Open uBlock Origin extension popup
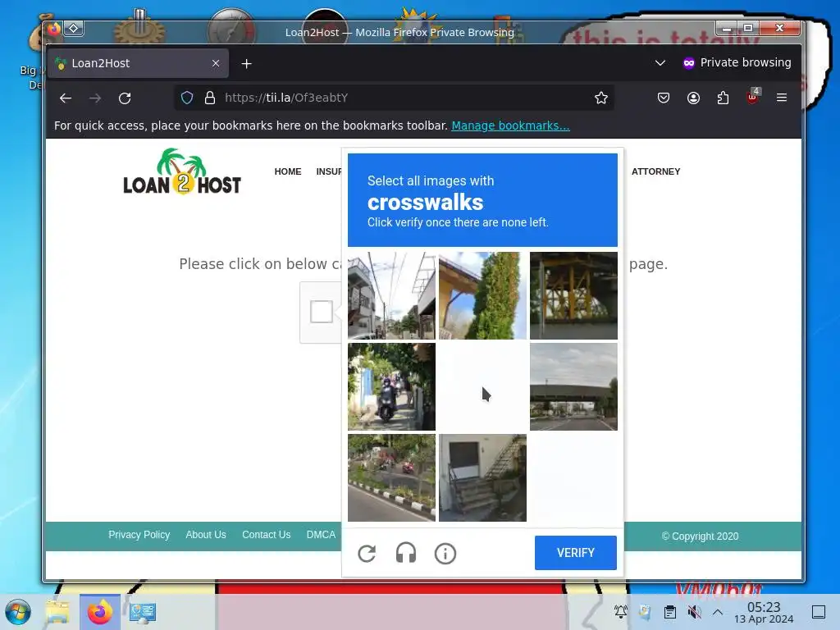 click(753, 97)
